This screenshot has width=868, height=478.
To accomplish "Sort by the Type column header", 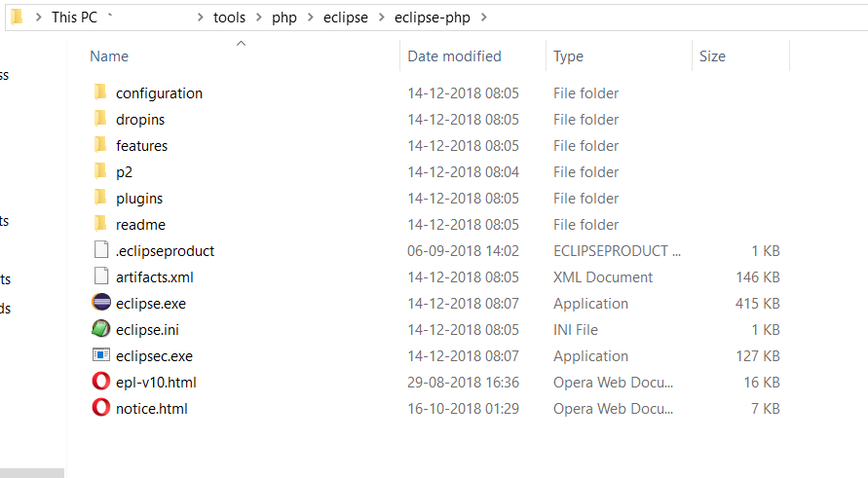I will tap(568, 56).
